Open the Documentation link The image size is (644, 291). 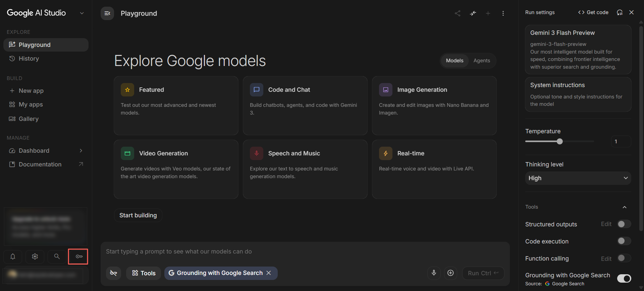(46, 164)
